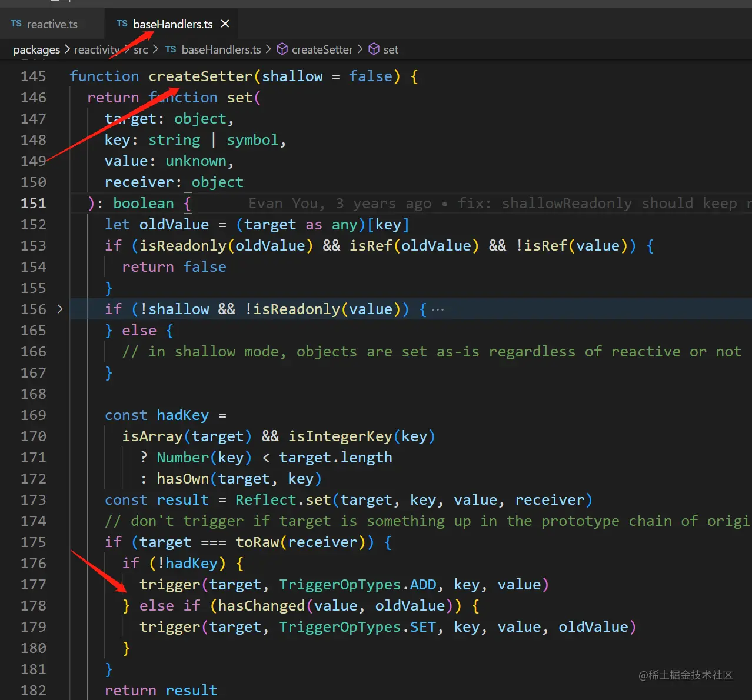The height and width of the screenshot is (700, 752).
Task: Open reactivity breadcrumb segment
Action: point(97,49)
